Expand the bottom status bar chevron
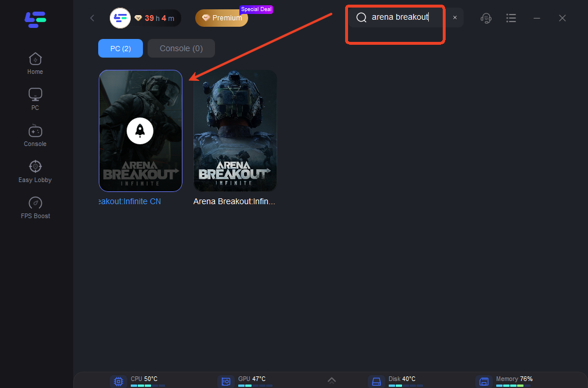The width and height of the screenshot is (588, 388). [331, 380]
